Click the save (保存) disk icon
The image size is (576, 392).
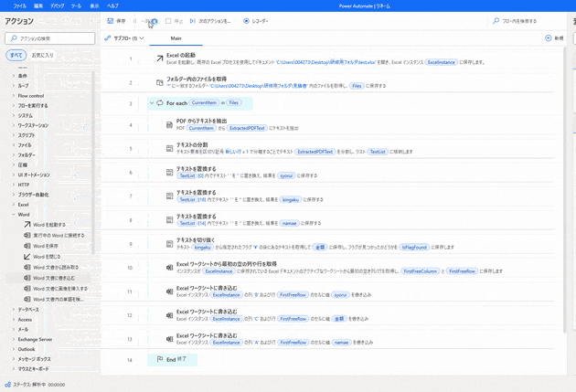click(x=111, y=21)
